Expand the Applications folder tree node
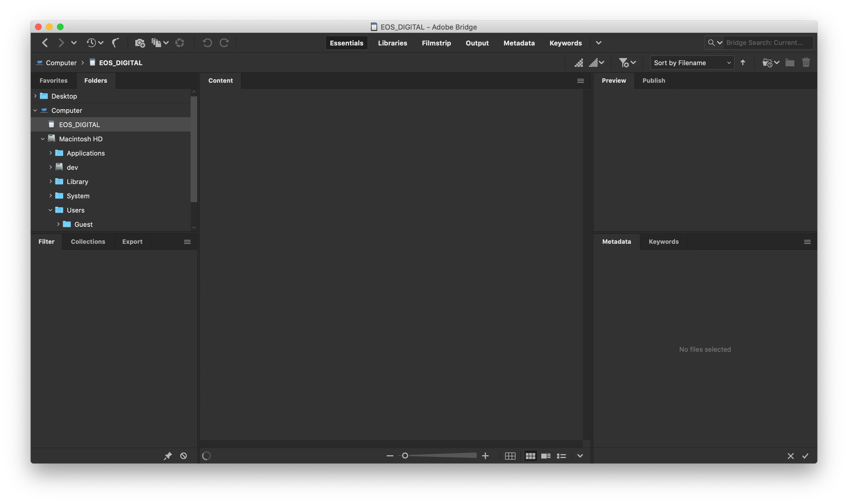Image resolution: width=848 pixels, height=504 pixels. 51,153
